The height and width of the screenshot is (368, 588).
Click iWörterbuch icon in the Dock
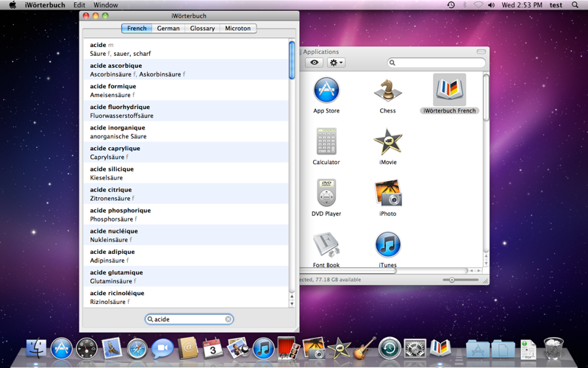(x=440, y=347)
